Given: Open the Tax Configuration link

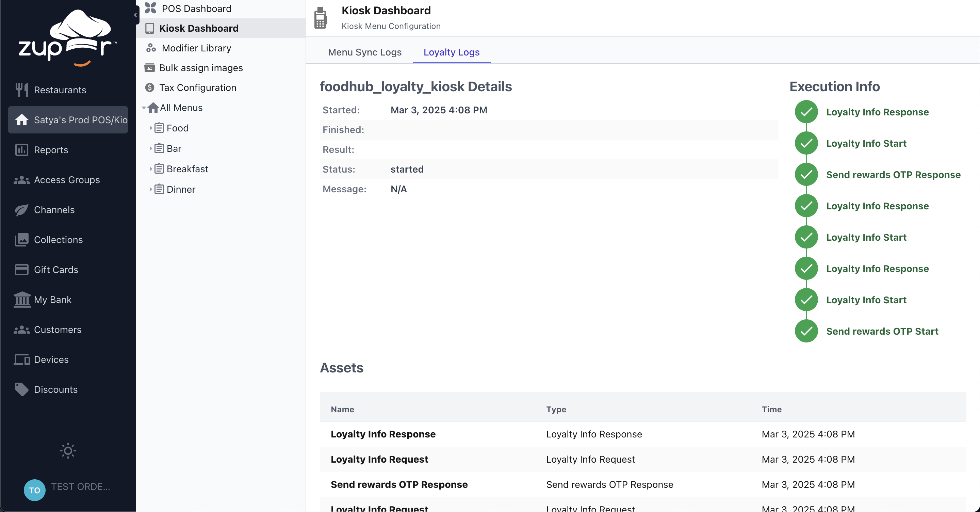Looking at the screenshot, I should (x=197, y=87).
